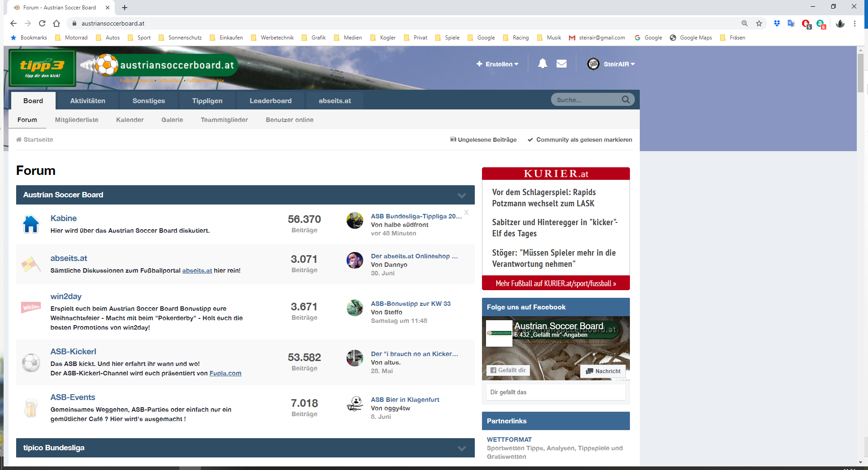Open Kurier headline about Sabitzer and Hinteregger
This screenshot has width=868, height=470.
click(555, 228)
